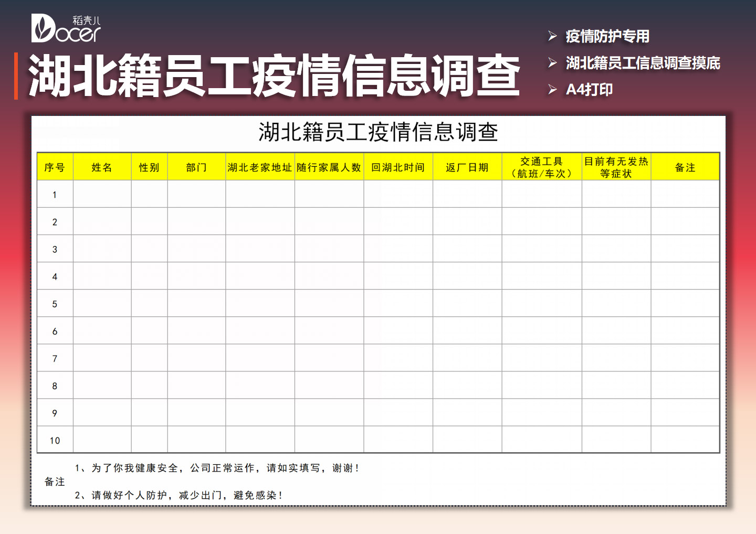The image size is (756, 534).
Task: Select the main table title 湖北籍员工疫情信息调查
Action: (x=379, y=132)
